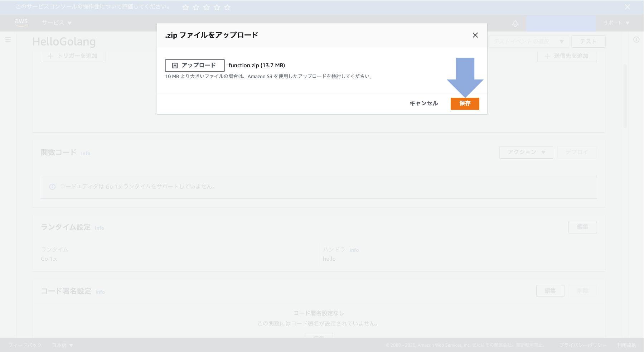
Task: Click 編集 in ランタイム設定 section
Action: pos(582,227)
